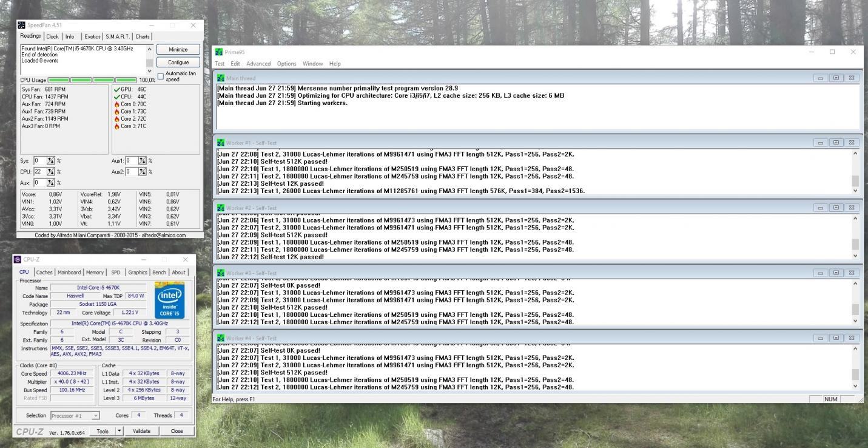This screenshot has height=448, width=868.
Task: Click the flame icon next to Core 1
Action: pos(116,112)
